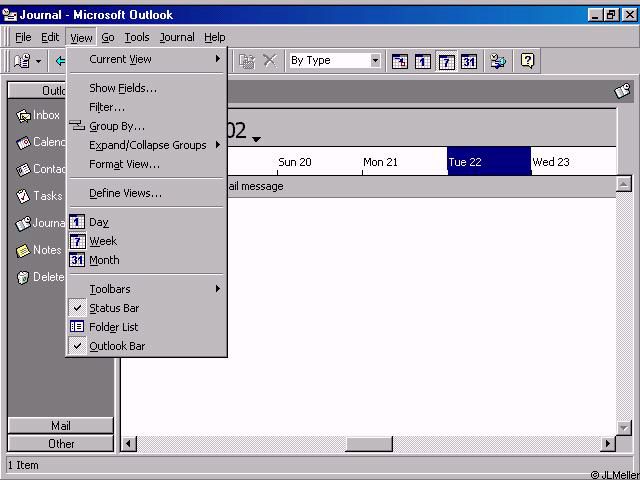Viewport: 640px width, 480px height.
Task: Click the Go to Today toolbar icon
Action: [x=400, y=62]
